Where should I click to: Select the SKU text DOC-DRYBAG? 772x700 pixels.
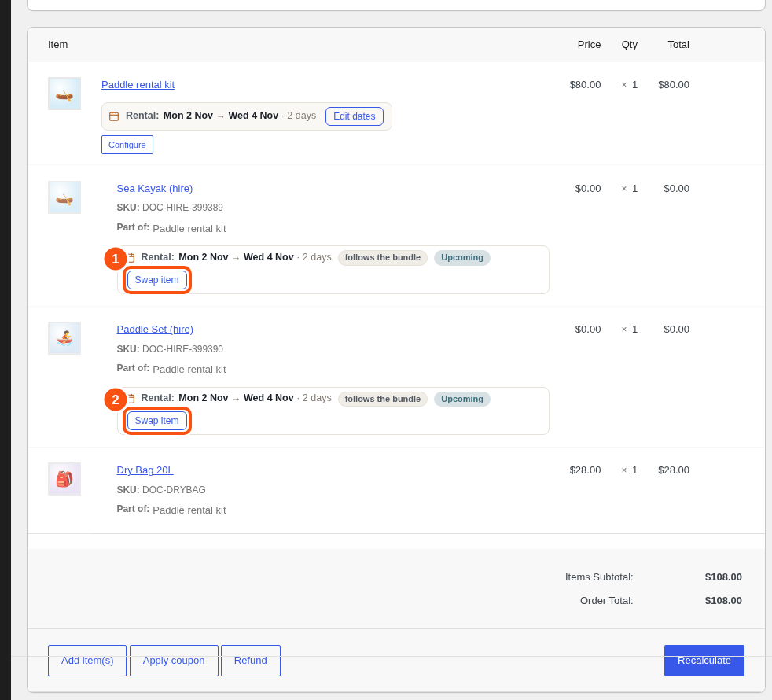coord(174,490)
